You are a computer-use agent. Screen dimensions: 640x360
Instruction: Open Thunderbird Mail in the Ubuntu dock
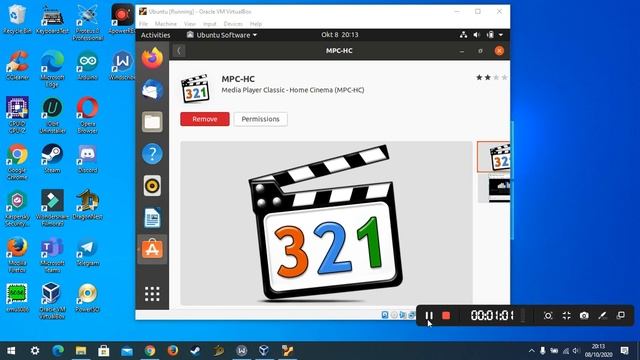(152, 90)
